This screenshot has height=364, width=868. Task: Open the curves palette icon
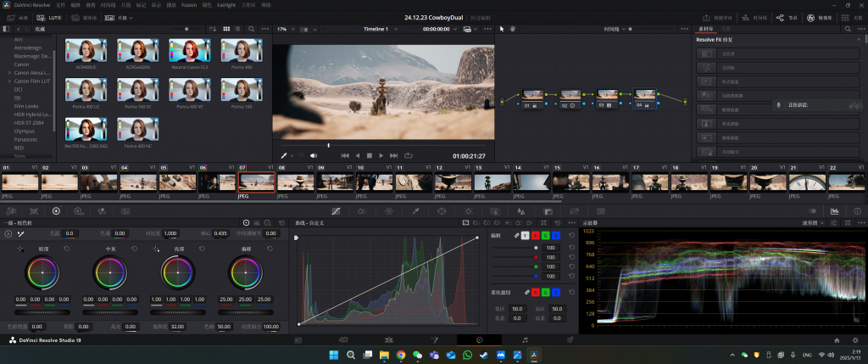pos(336,210)
